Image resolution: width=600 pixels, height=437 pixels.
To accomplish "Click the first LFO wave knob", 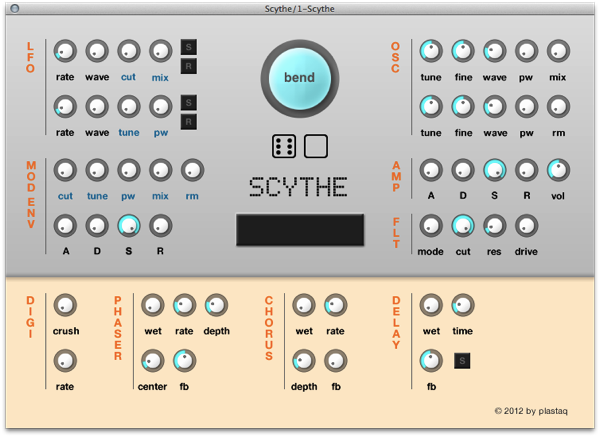I will pos(97,51).
